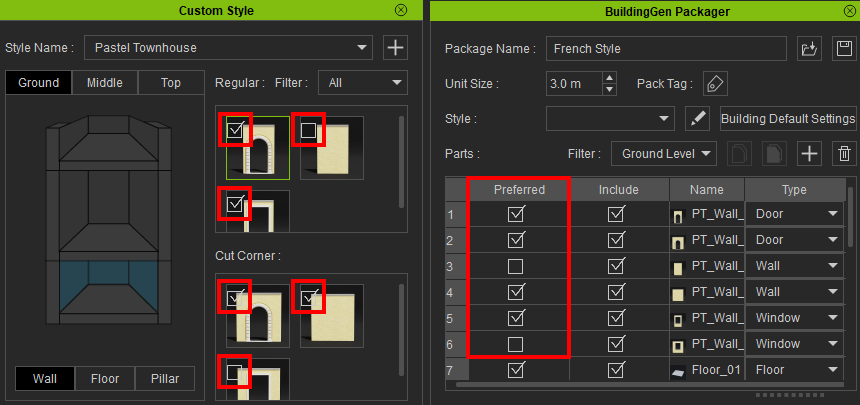Uncheck the third Regular thumbnail checkbox
This screenshot has width=860, height=405.
coord(235,204)
